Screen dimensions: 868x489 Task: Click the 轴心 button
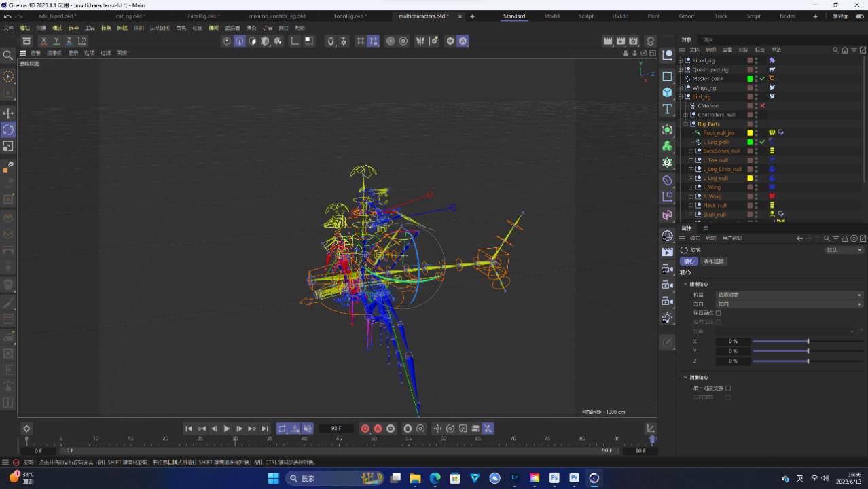pyautogui.click(x=689, y=261)
